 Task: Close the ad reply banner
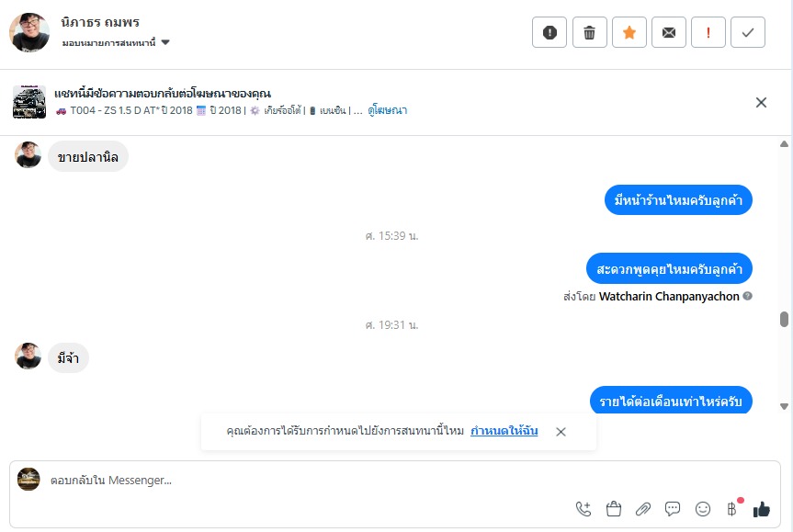pyautogui.click(x=761, y=103)
